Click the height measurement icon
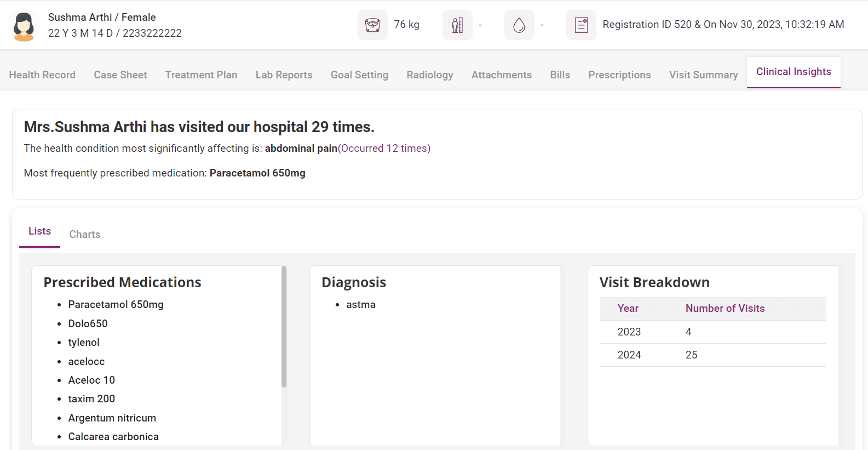868x450 pixels. click(457, 25)
